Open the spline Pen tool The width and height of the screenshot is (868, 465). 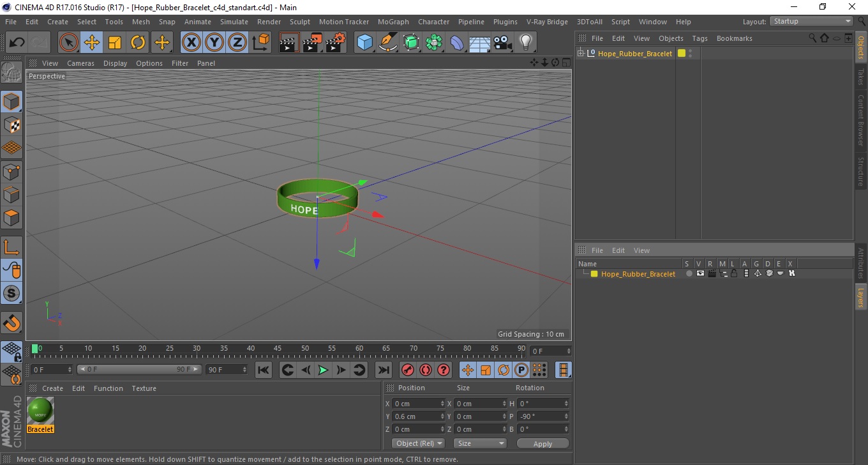click(x=388, y=43)
